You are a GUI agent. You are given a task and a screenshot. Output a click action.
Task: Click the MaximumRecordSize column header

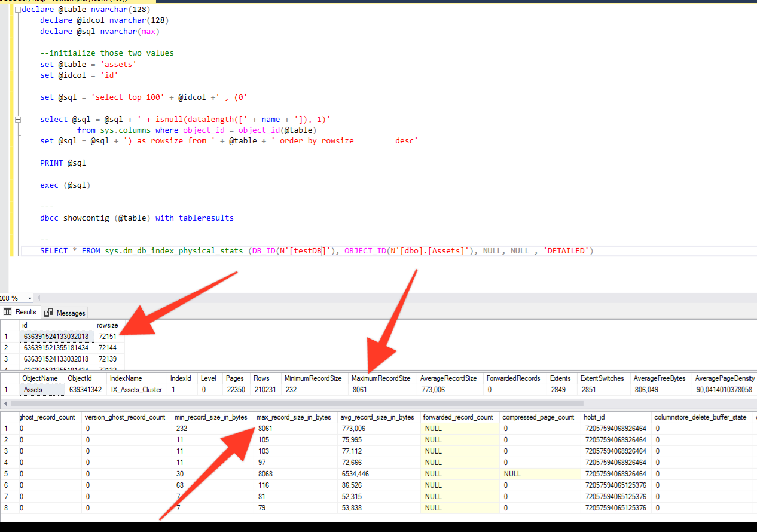tap(381, 378)
